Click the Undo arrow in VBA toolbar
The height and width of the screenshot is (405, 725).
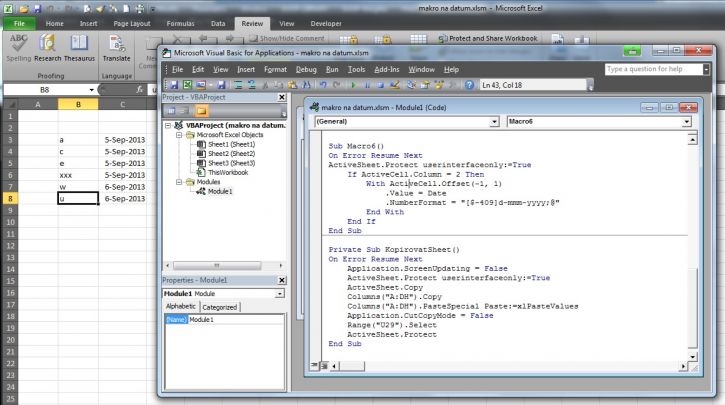coord(323,85)
